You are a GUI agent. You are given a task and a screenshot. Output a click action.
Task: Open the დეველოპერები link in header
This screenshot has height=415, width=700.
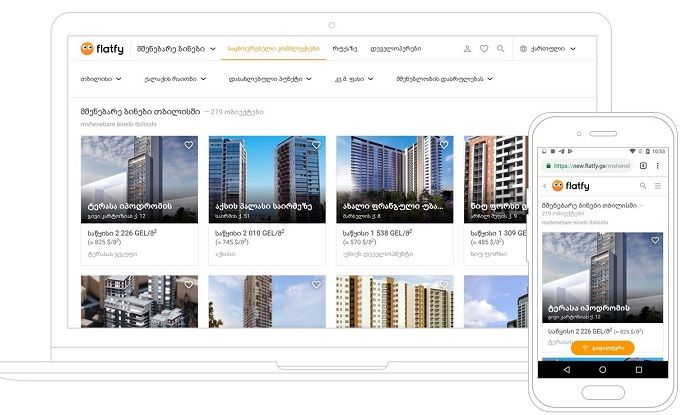pyautogui.click(x=396, y=48)
